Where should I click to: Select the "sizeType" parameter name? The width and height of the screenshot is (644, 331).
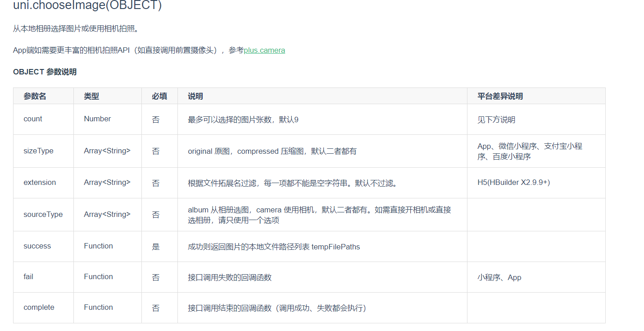(38, 151)
